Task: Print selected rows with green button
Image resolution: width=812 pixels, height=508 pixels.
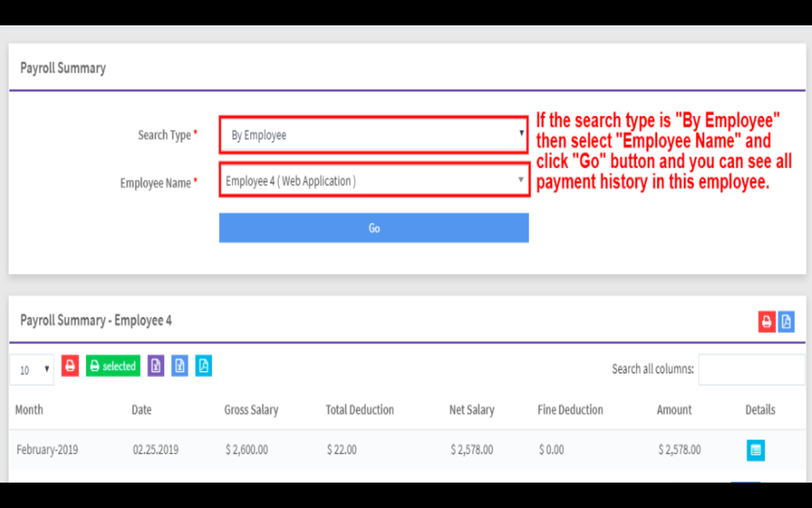Action: [x=113, y=366]
